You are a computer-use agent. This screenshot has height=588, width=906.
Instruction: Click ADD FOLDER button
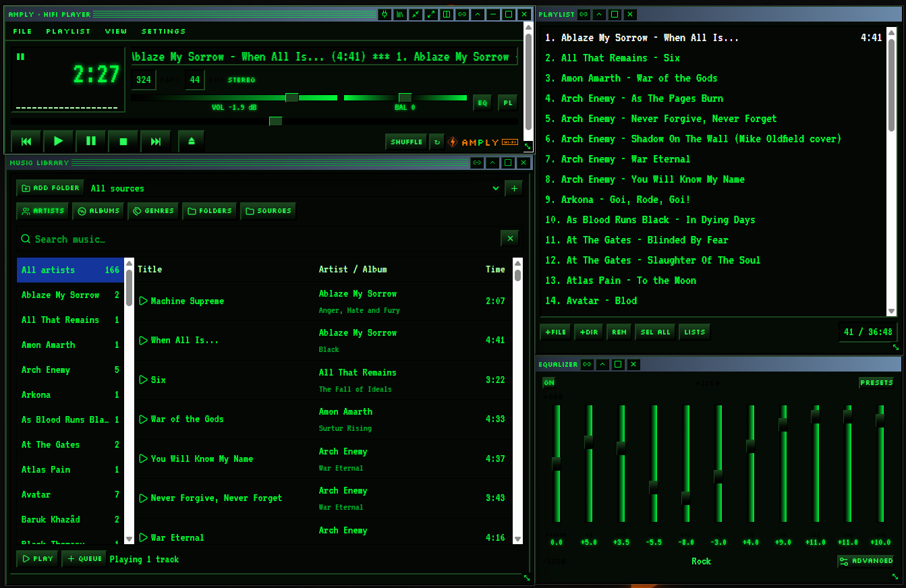(51, 188)
